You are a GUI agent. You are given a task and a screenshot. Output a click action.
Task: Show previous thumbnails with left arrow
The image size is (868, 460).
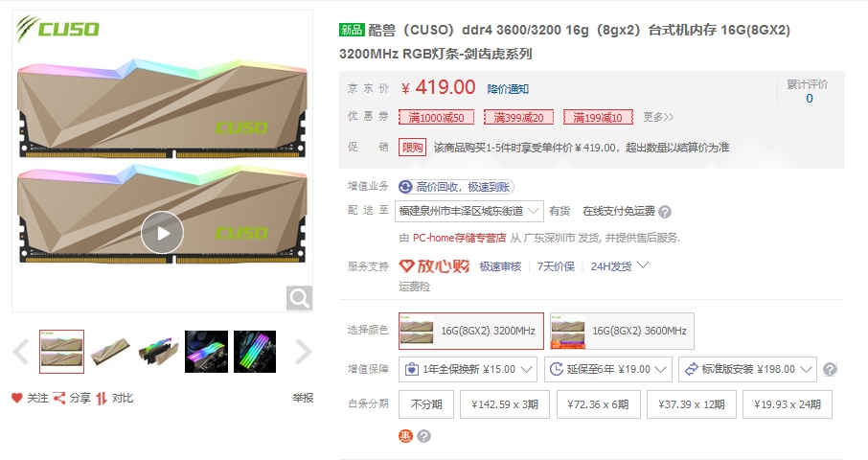tap(21, 352)
